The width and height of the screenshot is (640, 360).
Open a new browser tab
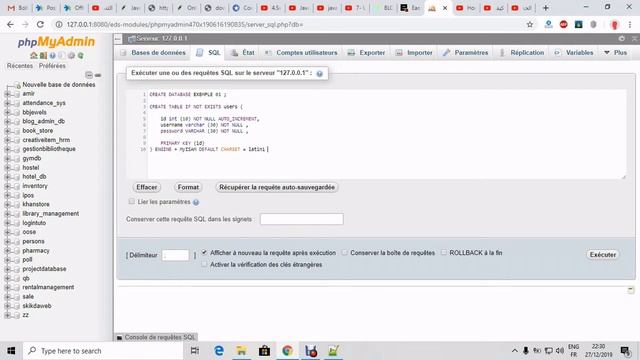pos(546,8)
